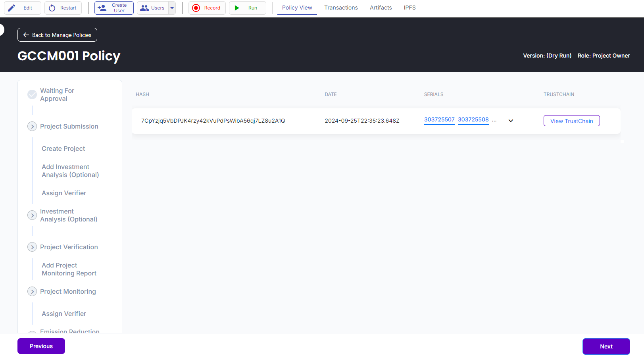644x356 pixels.
Task: Click the Restart circular arrow icon
Action: point(52,8)
